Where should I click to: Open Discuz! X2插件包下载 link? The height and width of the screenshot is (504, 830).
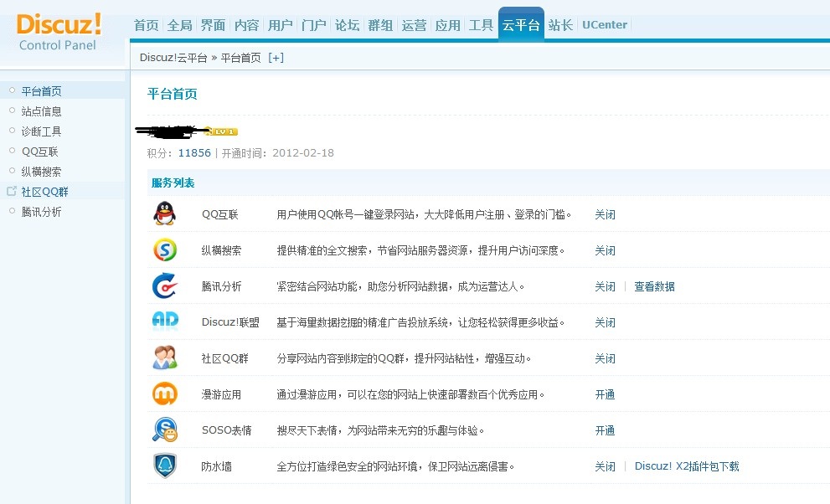coord(687,466)
